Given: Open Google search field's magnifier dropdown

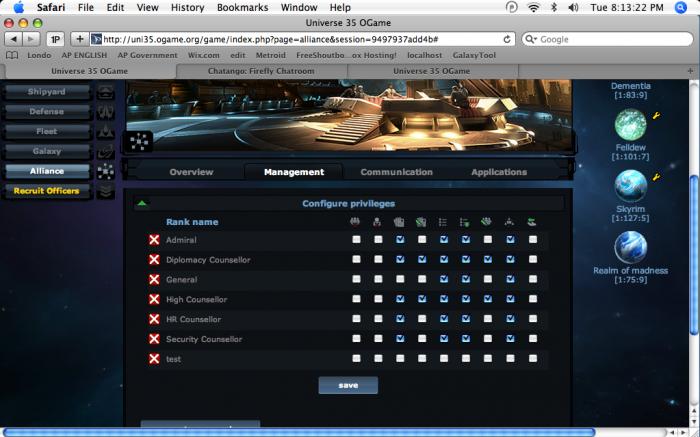Looking at the screenshot, I should (x=531, y=39).
